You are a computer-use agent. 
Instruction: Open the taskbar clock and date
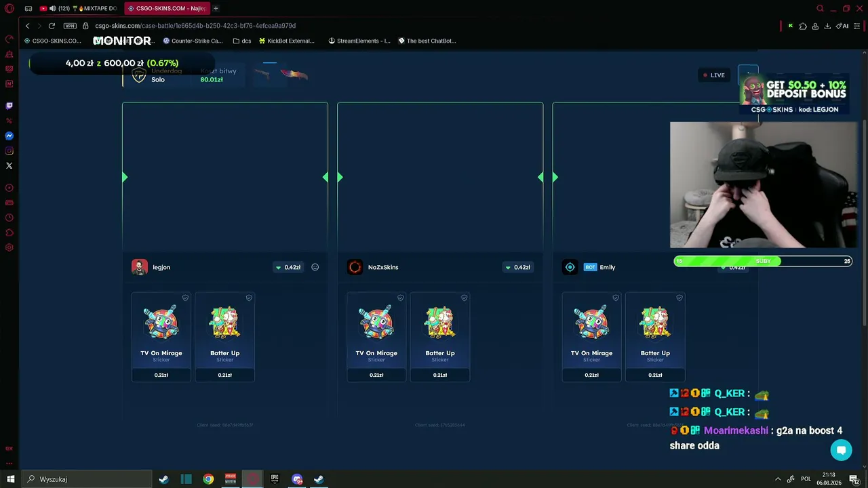click(x=829, y=479)
